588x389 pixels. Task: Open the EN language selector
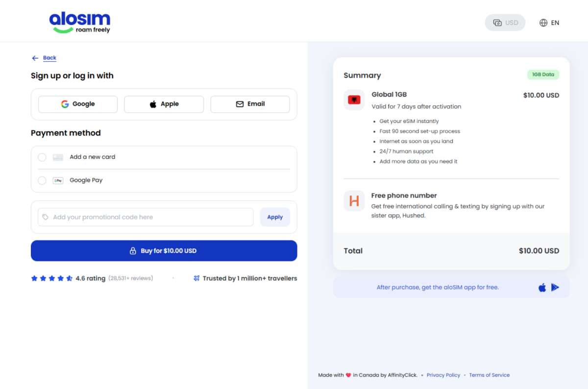549,23
